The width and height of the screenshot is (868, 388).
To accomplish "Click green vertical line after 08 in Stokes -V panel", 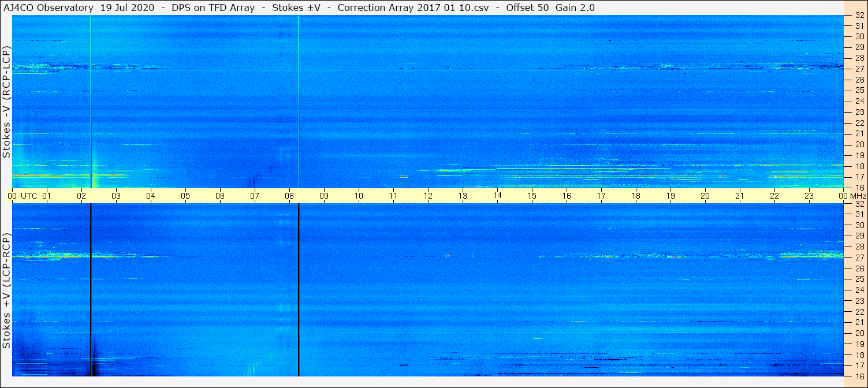I will tap(299, 102).
